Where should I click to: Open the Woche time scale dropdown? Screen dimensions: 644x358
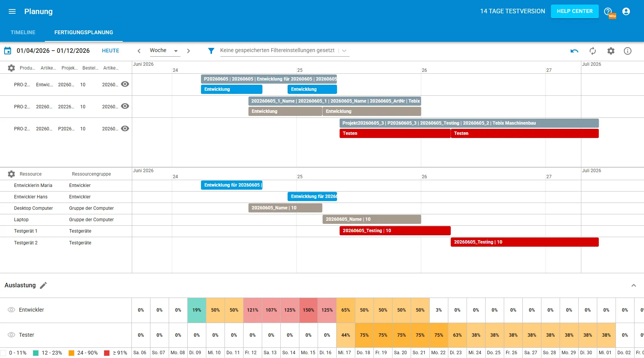coord(164,51)
